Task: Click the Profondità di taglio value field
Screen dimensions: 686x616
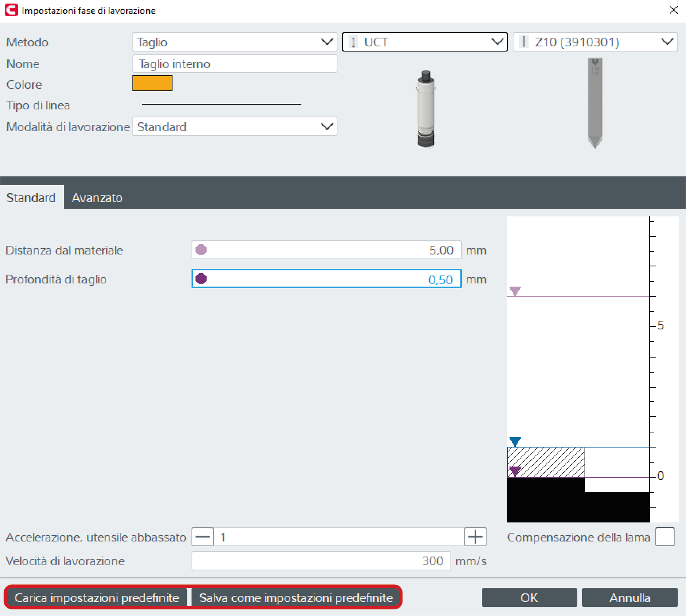Action: point(326,279)
